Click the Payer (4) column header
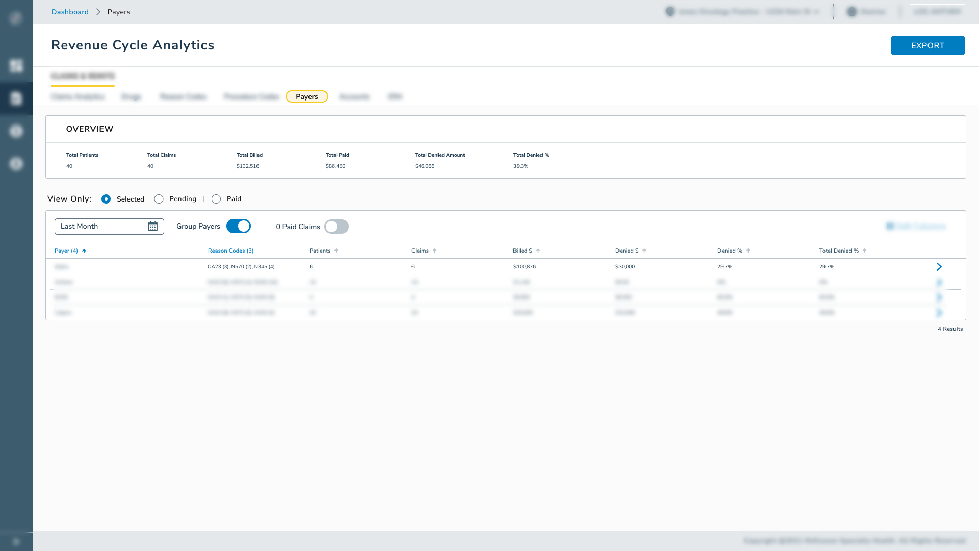The height and width of the screenshot is (551, 980). 66,251
